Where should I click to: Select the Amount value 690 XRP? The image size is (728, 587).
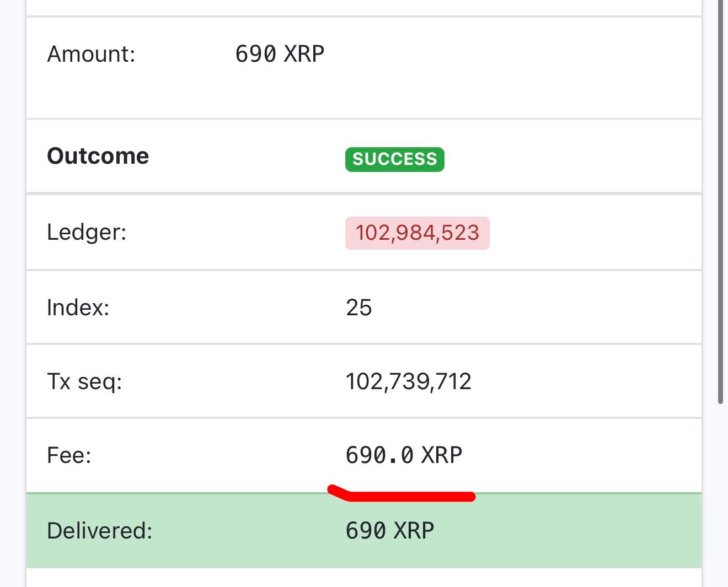280,53
